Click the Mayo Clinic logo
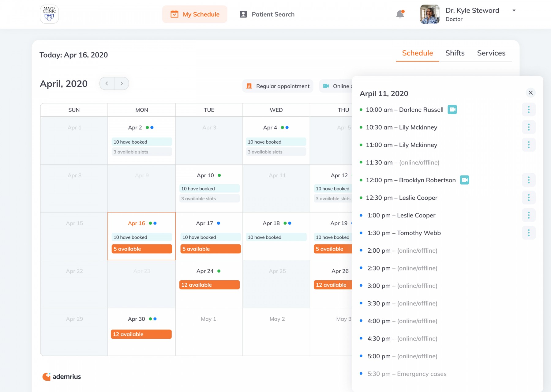The image size is (551, 392). 49,14
